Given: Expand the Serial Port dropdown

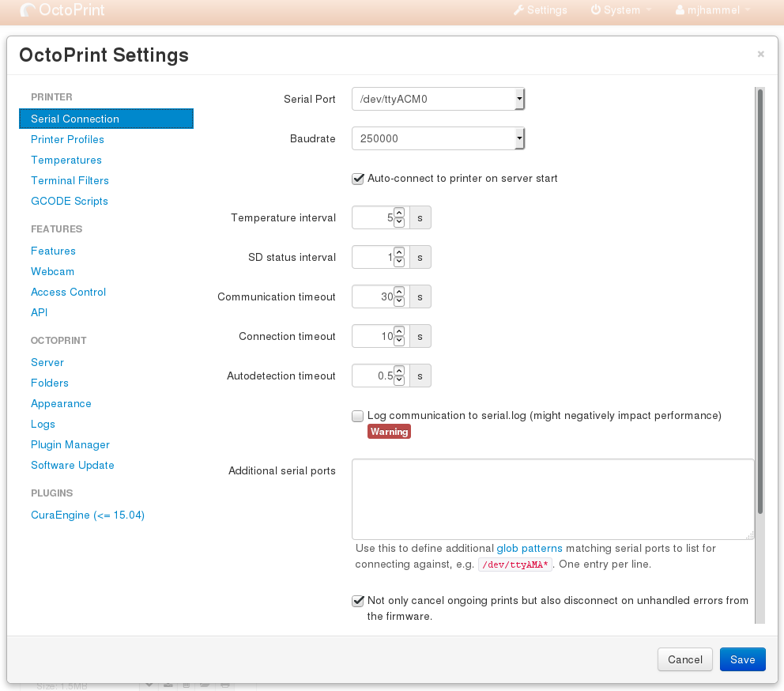Looking at the screenshot, I should pos(438,99).
